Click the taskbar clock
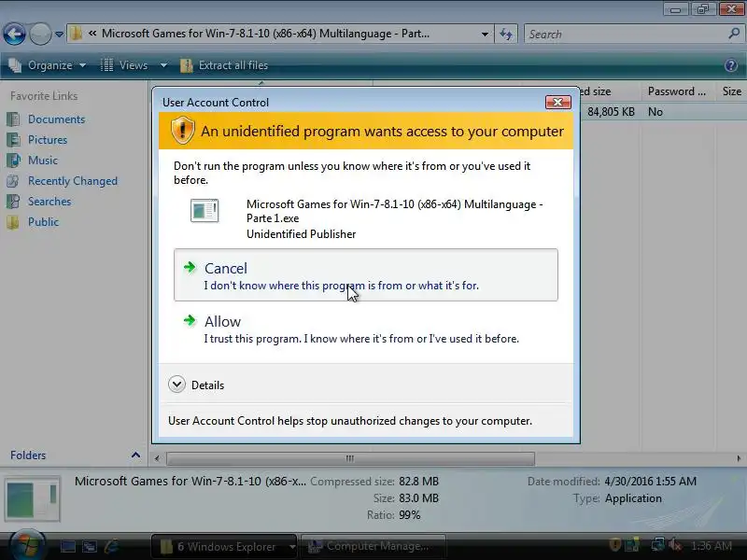This screenshot has height=560, width=747. tap(711, 546)
